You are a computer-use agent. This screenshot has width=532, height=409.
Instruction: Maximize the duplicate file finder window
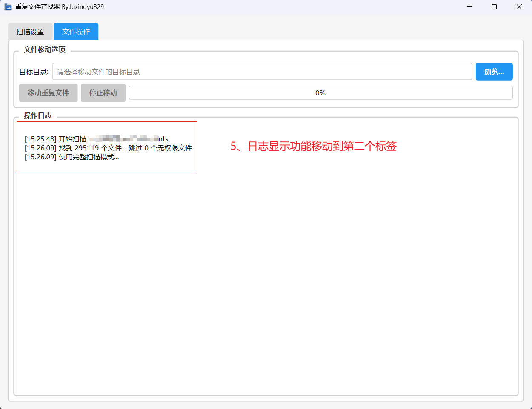494,7
